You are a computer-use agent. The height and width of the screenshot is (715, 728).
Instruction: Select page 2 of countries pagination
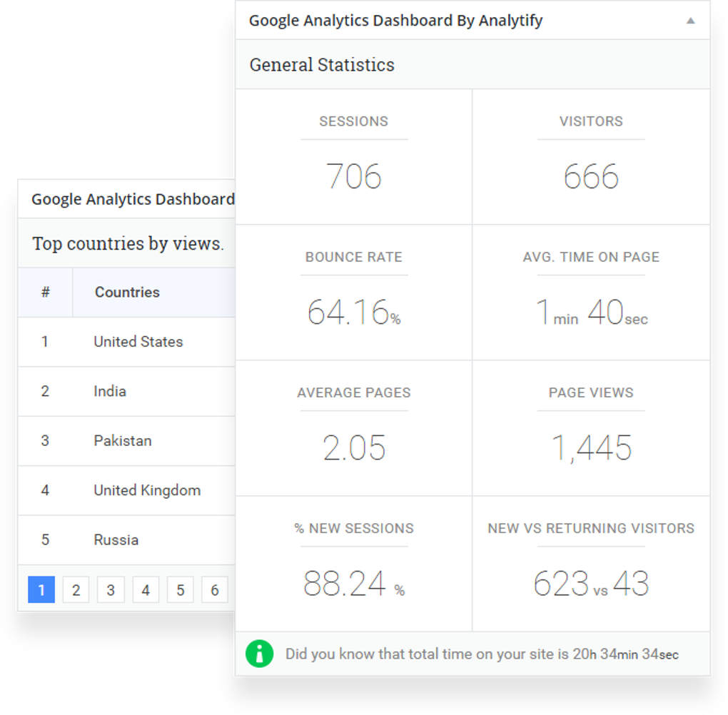(76, 589)
